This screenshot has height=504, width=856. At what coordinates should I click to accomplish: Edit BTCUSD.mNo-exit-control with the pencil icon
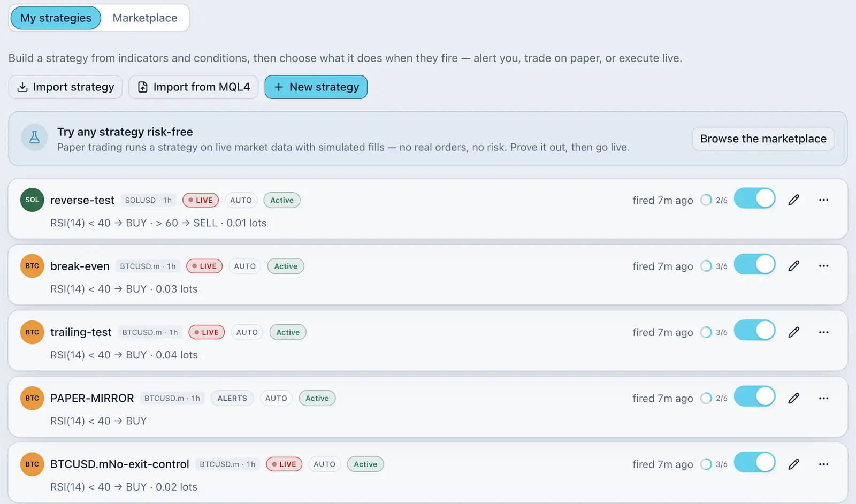(794, 464)
